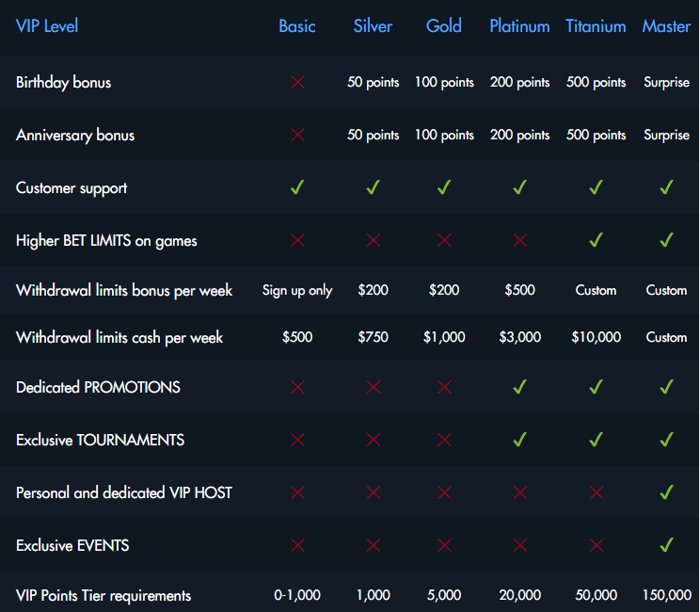Image resolution: width=700 pixels, height=612 pixels.
Task: Click Gold's Exclusive TOURNAMENTS red X
Action: 444,440
